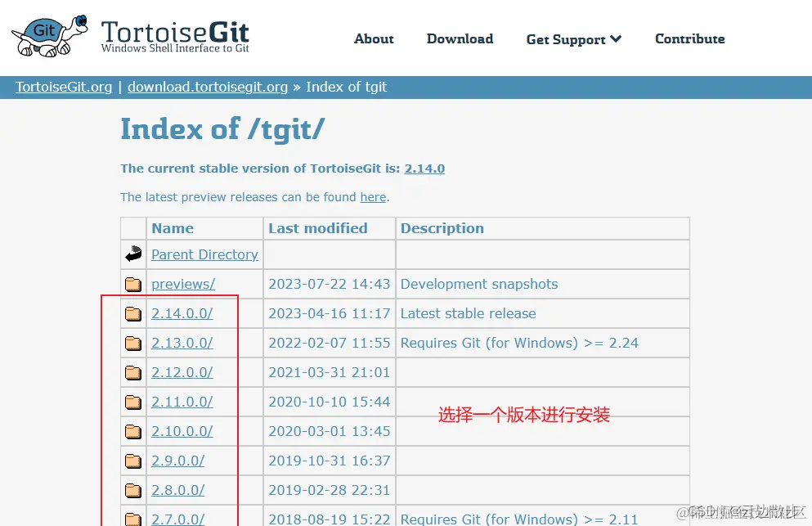Open the 2.12.0.0/ directory link
This screenshot has height=526, width=812.
(x=182, y=372)
